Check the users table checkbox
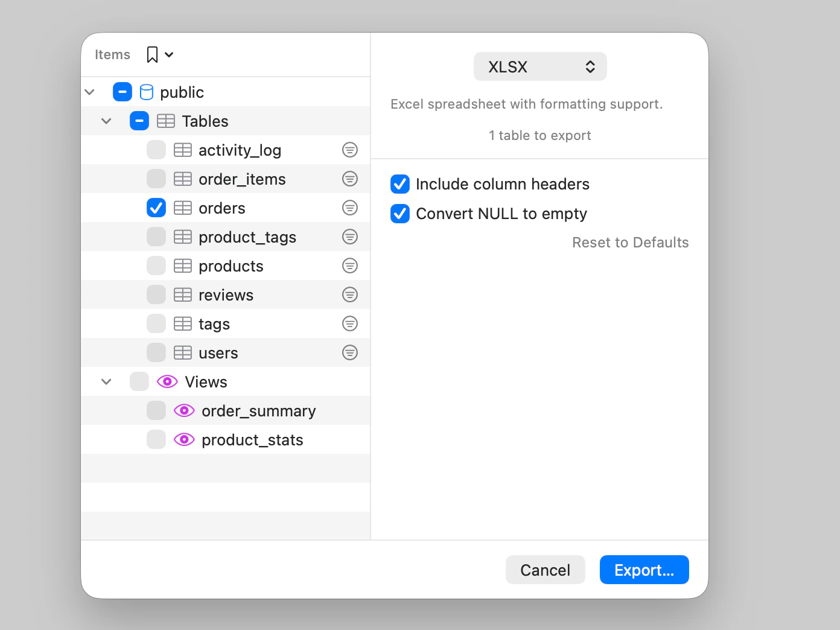The image size is (840, 630). (x=156, y=352)
